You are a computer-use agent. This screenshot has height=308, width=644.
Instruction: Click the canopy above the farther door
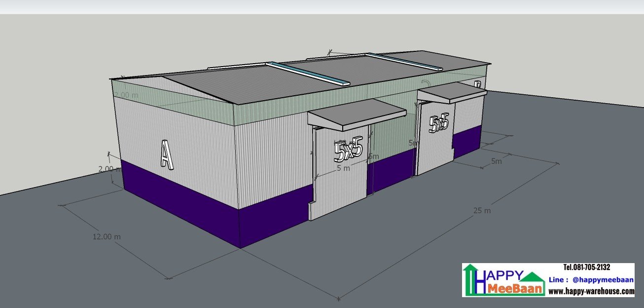pos(451,92)
